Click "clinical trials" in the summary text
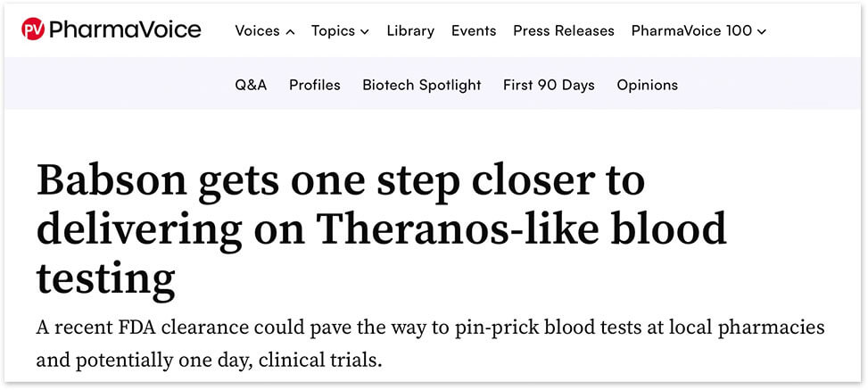Image resolution: width=868 pixels, height=390 pixels. (328, 361)
